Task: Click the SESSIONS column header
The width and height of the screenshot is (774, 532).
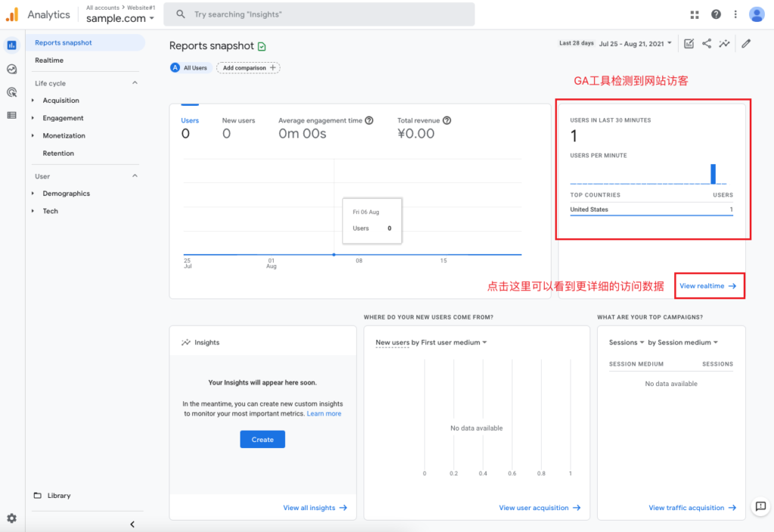Action: tap(717, 364)
